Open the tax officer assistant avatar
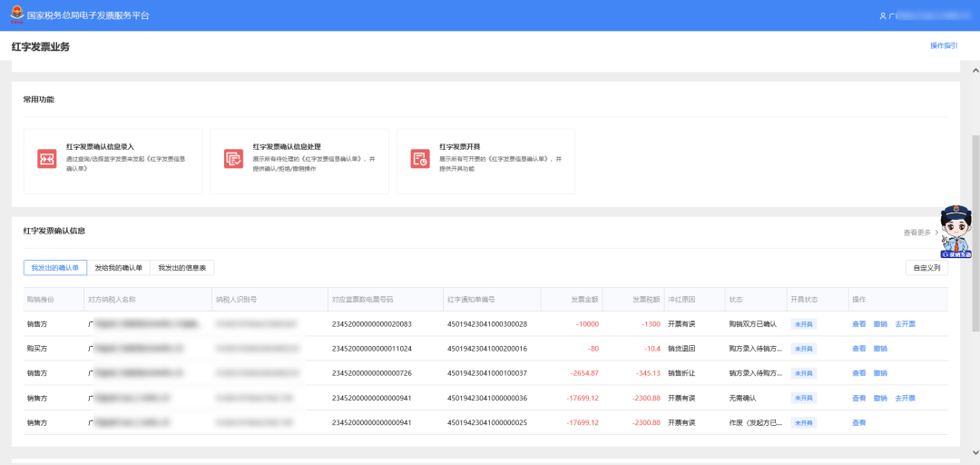The height and width of the screenshot is (465, 980). [956, 232]
